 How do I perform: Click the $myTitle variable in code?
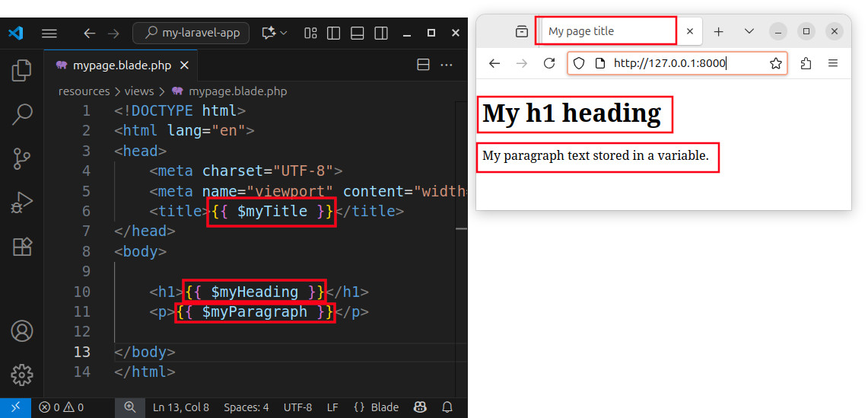click(272, 211)
